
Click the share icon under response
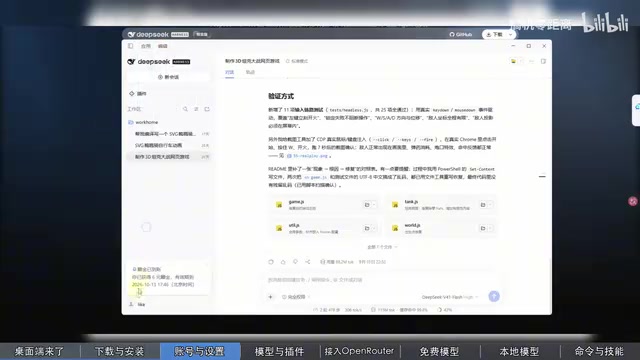pos(307,262)
